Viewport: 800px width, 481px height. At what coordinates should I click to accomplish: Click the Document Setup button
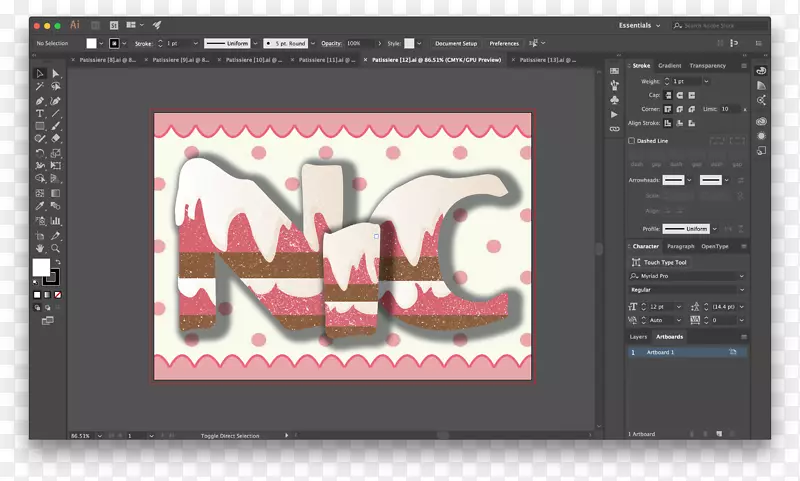pyautogui.click(x=455, y=43)
